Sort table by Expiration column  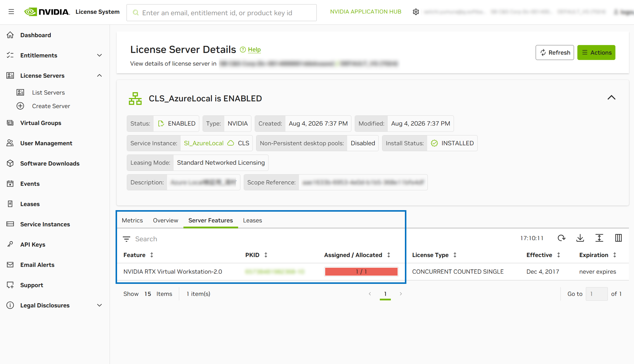pos(614,255)
